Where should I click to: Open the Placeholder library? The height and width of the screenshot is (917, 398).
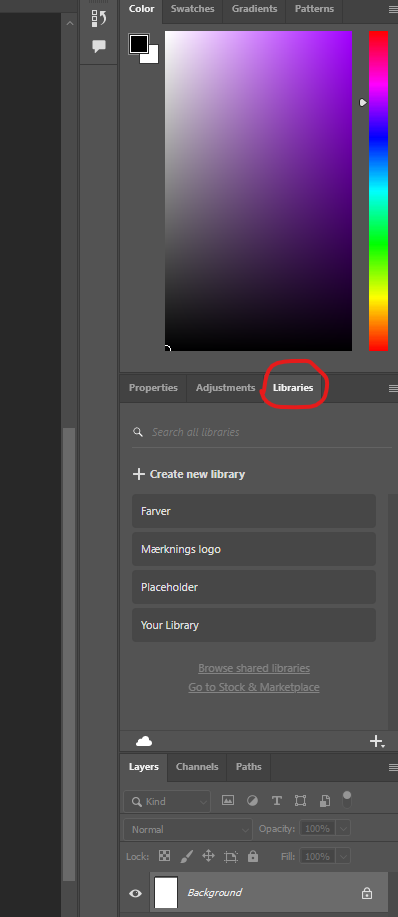(x=254, y=587)
